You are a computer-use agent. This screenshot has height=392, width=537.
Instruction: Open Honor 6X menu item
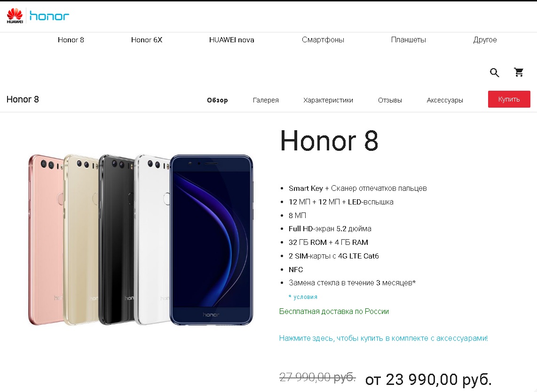point(147,39)
